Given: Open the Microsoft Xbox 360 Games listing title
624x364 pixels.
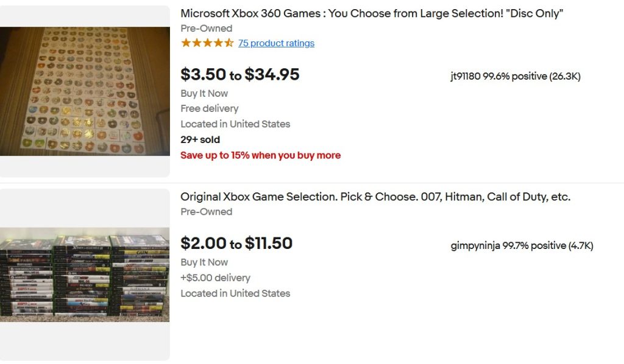Looking at the screenshot, I should [372, 13].
